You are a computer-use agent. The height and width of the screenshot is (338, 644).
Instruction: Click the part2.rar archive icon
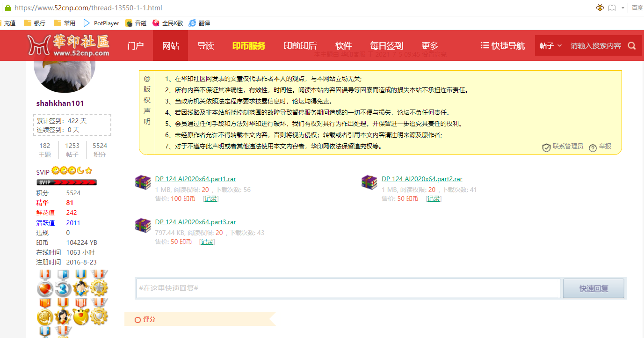[x=369, y=182]
